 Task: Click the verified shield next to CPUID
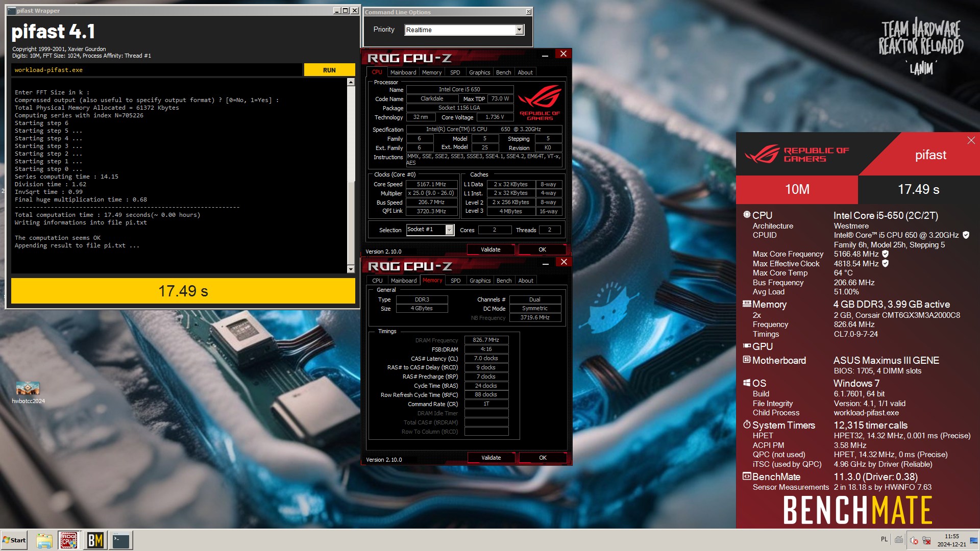966,235
